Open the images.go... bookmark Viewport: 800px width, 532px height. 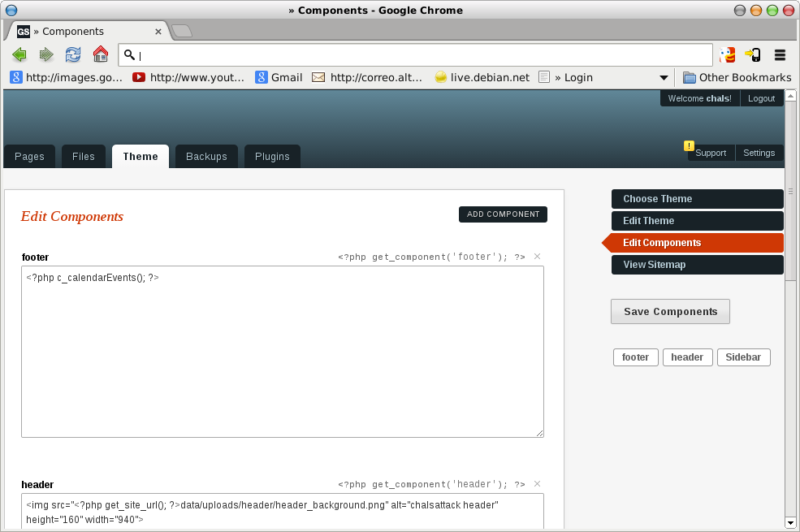pos(67,77)
